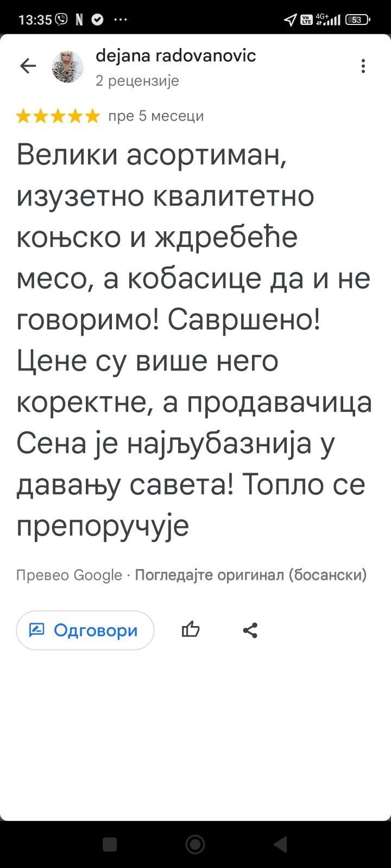Image resolution: width=391 pixels, height=868 pixels.
Task: Tap the Viber notification icon in status bar
Action: click(61, 20)
